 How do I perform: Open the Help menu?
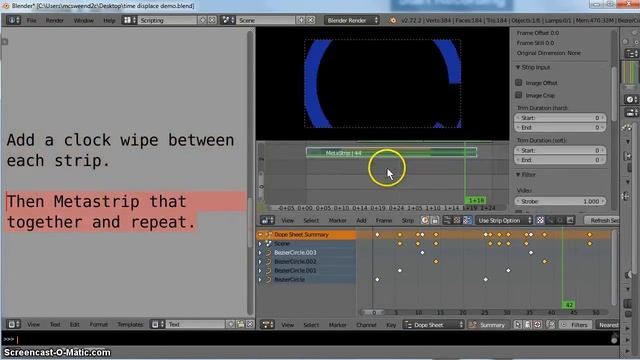coord(109,20)
